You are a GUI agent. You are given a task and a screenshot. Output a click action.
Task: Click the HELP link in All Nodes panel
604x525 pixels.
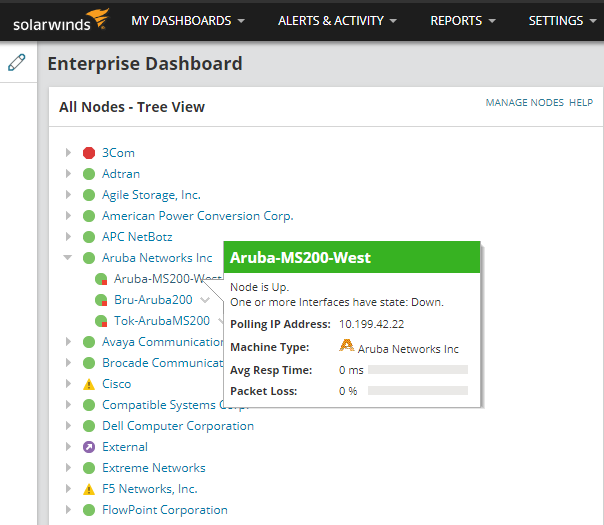pos(581,102)
